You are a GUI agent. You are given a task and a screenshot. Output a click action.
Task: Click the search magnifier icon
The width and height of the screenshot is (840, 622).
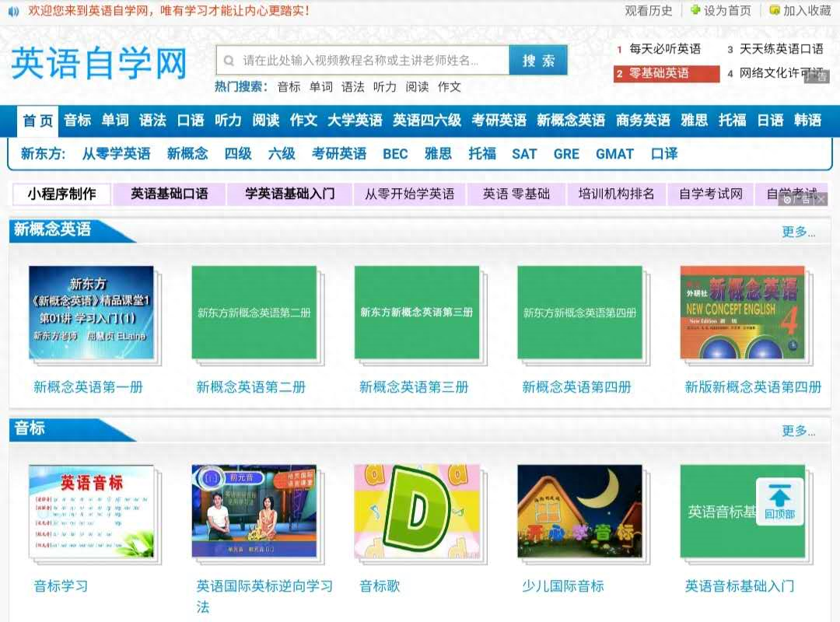coord(229,61)
